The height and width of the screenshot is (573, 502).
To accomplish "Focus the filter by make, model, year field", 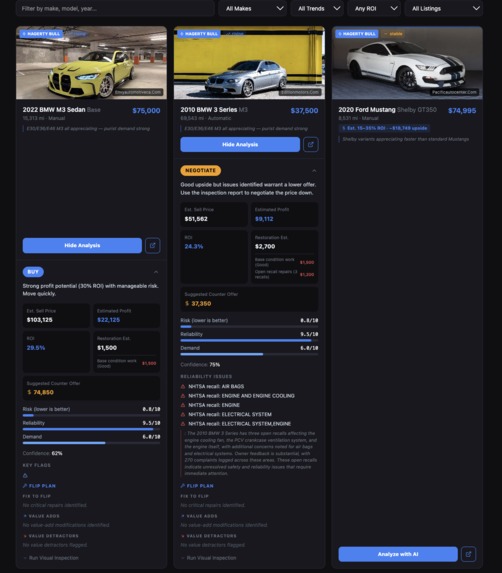I will pos(115,8).
